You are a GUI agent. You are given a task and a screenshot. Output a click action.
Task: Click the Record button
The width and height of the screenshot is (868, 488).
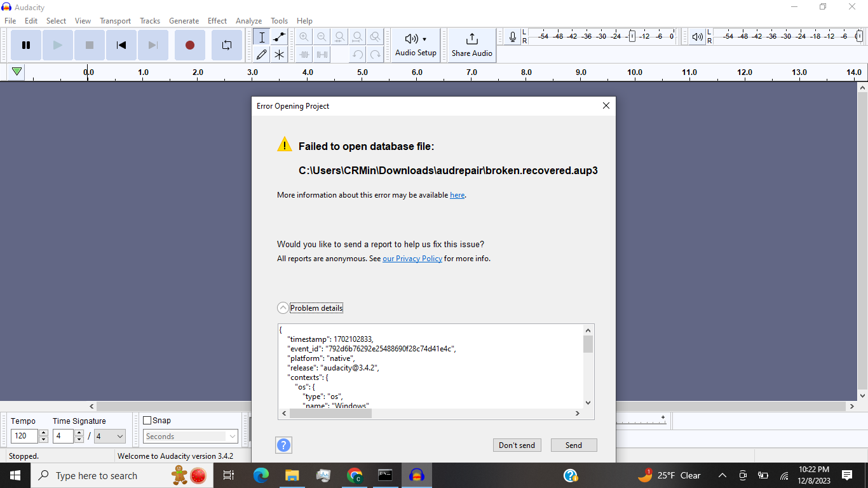point(189,44)
